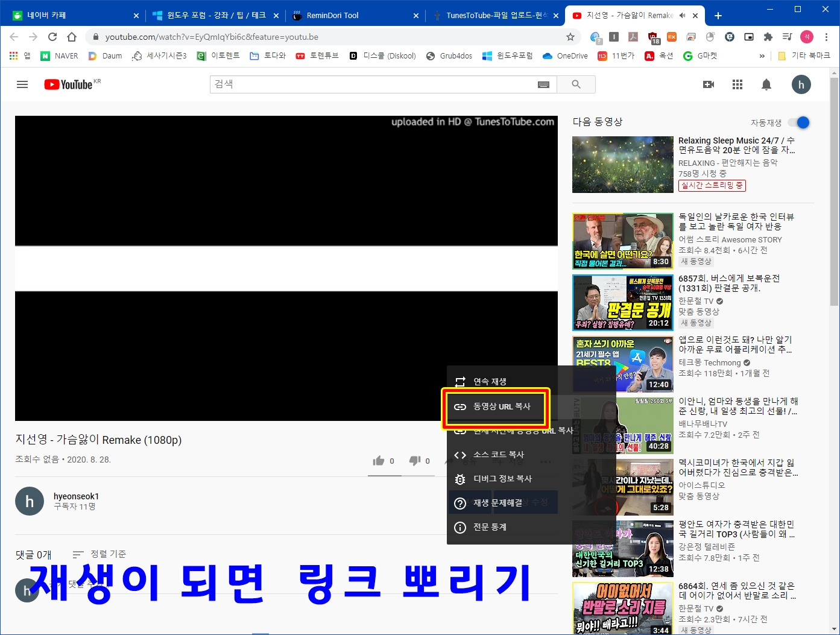Close the ReminDori Tool tab

point(416,16)
